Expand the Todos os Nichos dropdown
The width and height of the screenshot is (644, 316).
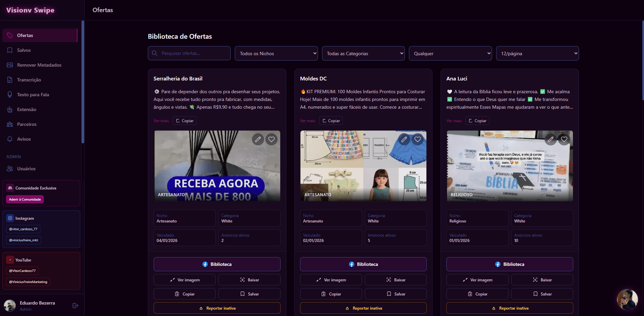[x=276, y=54]
